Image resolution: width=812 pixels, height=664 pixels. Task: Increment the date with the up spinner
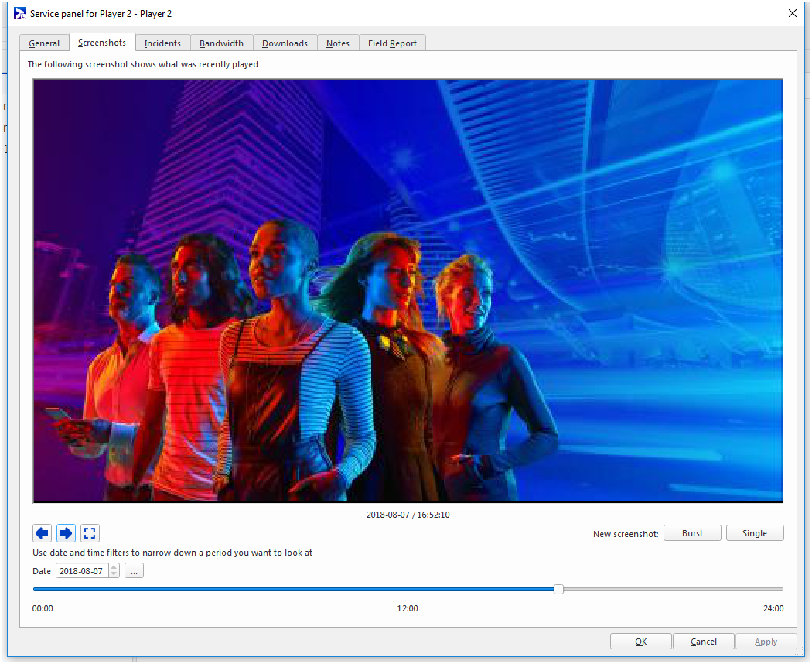(114, 567)
